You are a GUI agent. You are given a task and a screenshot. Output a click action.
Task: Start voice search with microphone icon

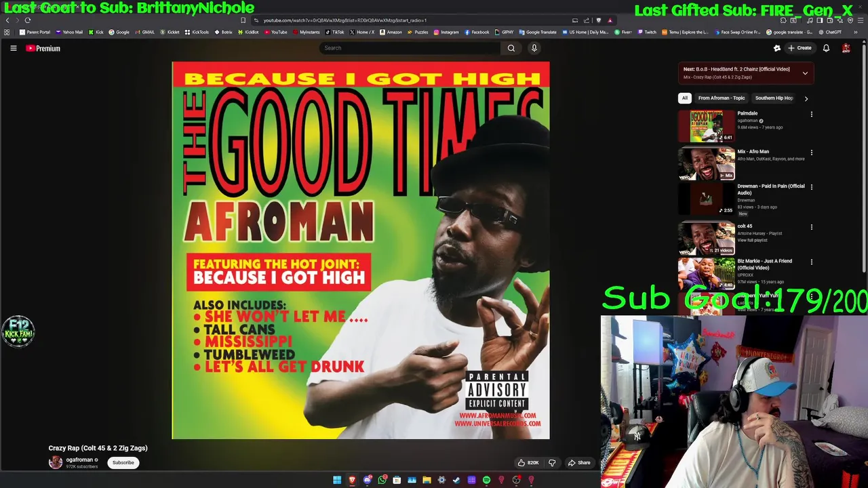[x=534, y=48]
